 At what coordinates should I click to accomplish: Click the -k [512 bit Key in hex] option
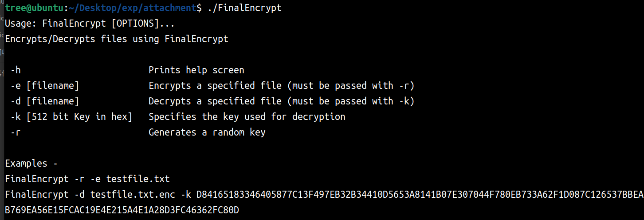[71, 117]
